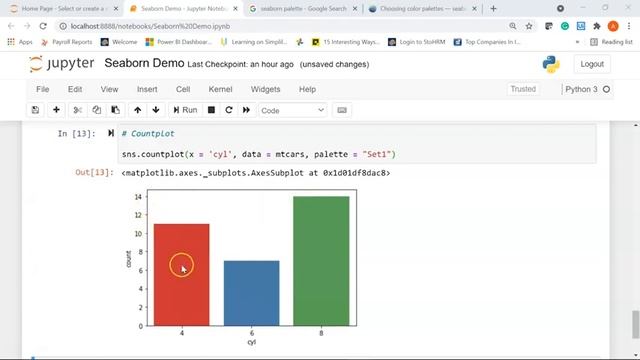Move the selected cell down
This screenshot has width=640, height=360.
156,110
